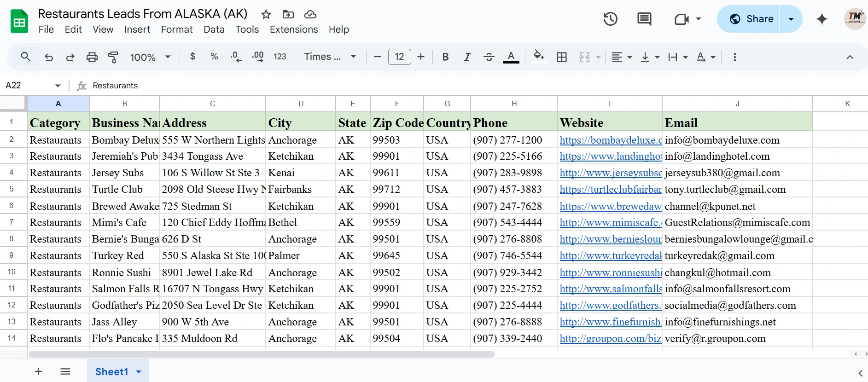The image size is (868, 382).
Task: Click the Share button
Action: pos(749,19)
